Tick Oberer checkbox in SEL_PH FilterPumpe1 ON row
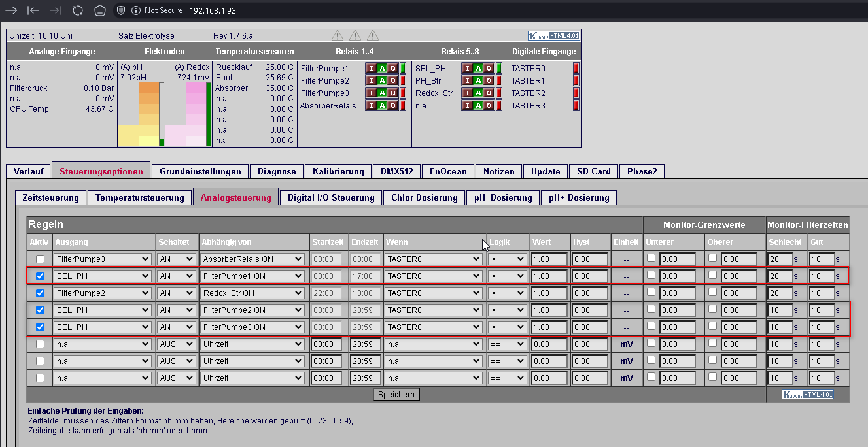This screenshot has height=447, width=868. click(712, 275)
